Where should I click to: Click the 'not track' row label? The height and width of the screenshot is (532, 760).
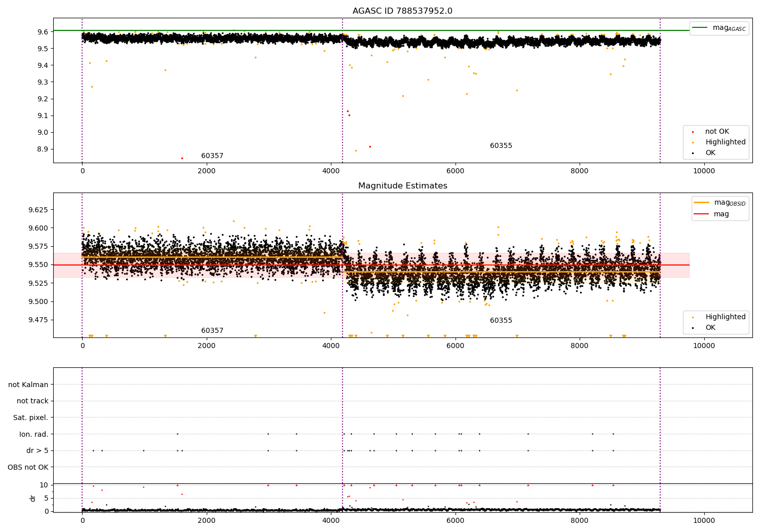[x=32, y=401]
